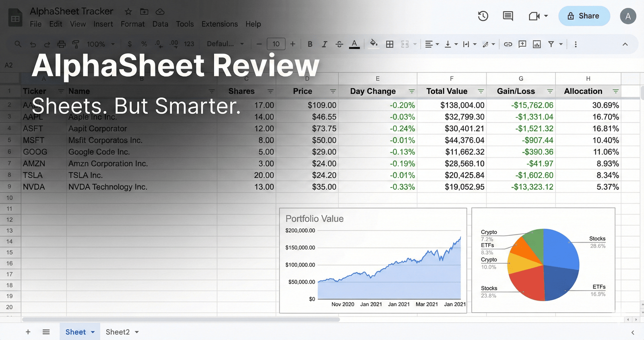This screenshot has height=340, width=644.
Task: Insert a link icon
Action: point(508,44)
